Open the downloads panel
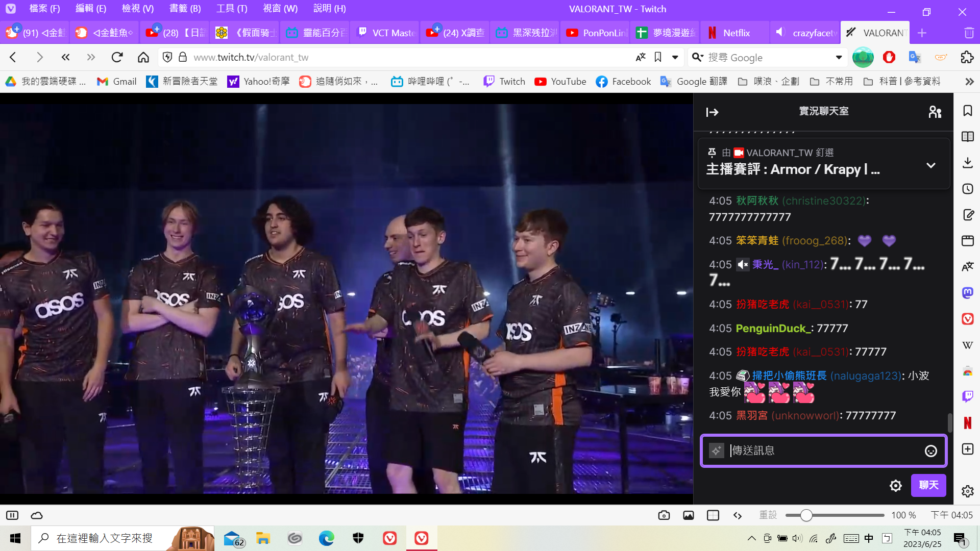The height and width of the screenshot is (551, 980). click(968, 163)
